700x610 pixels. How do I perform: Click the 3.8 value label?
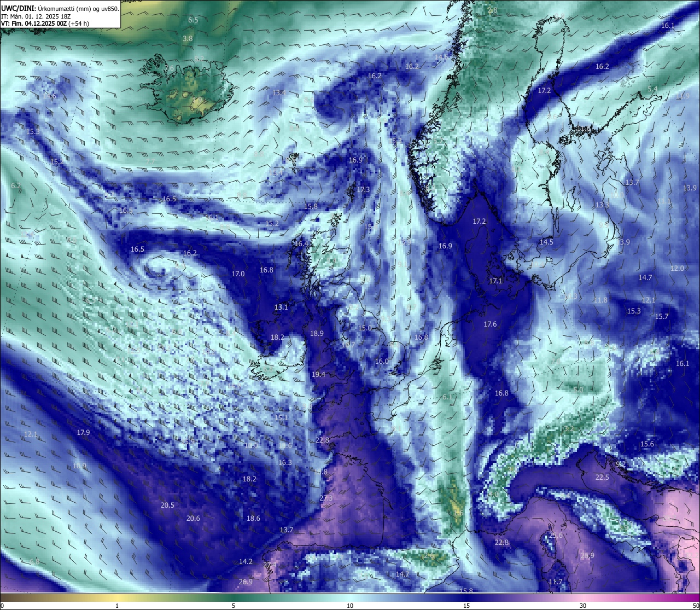188,38
